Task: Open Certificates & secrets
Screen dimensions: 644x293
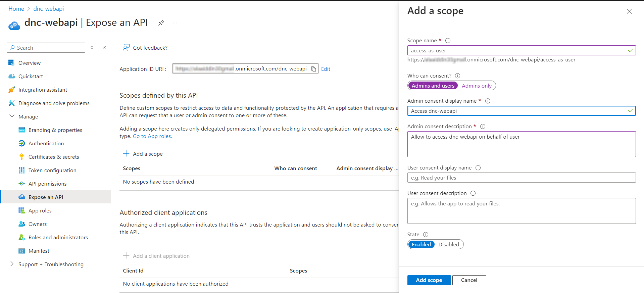Action: click(x=54, y=157)
